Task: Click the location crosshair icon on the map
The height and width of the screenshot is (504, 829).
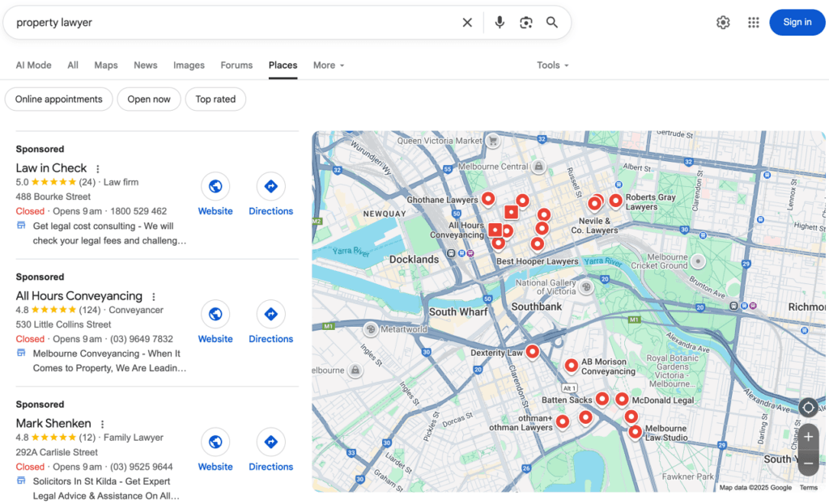Action: pyautogui.click(x=808, y=408)
